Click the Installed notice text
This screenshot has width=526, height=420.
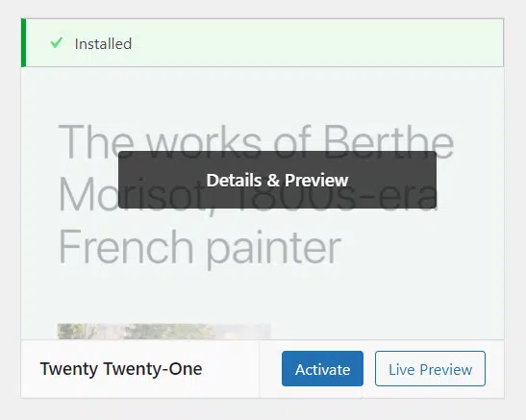coord(103,44)
